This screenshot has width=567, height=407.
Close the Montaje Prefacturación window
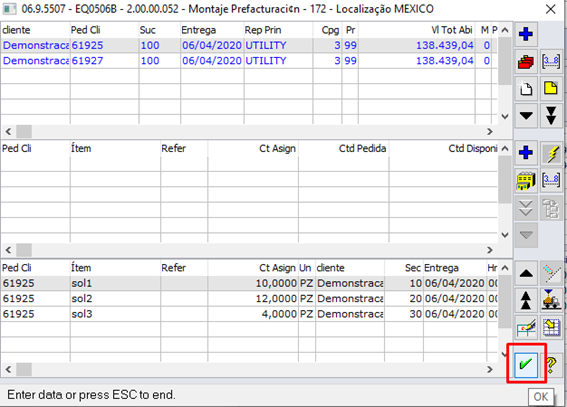pos(550,9)
